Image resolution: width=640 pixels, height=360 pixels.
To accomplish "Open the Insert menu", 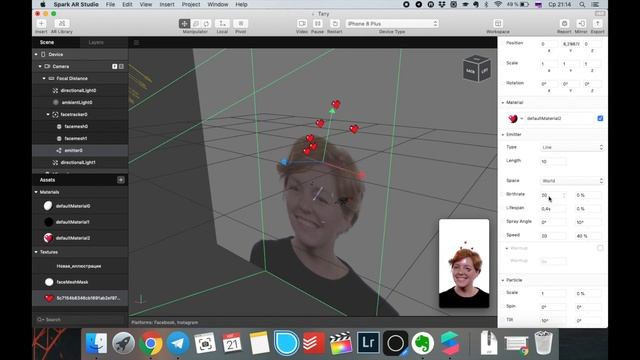I will [167, 4].
